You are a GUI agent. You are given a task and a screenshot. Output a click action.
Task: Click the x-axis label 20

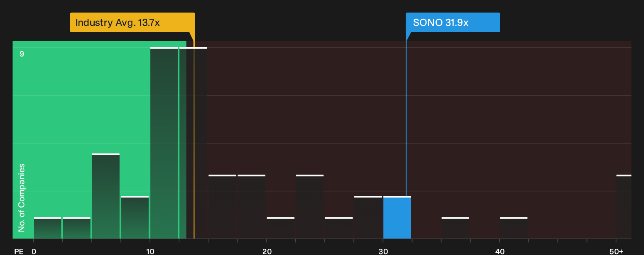coord(267,251)
